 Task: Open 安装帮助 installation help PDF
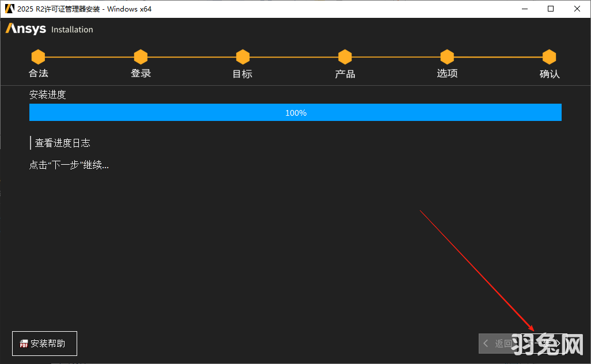(44, 343)
